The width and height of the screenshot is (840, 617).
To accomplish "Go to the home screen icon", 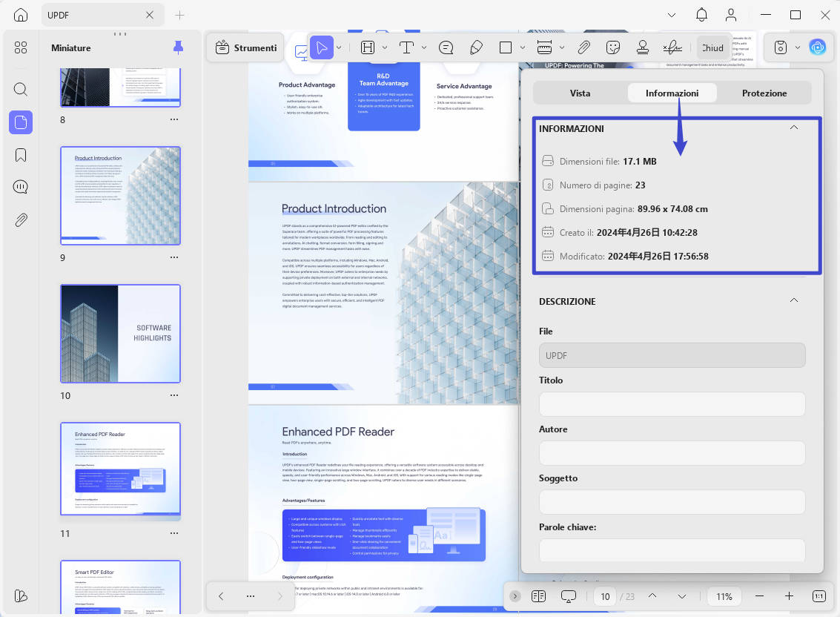I will click(x=20, y=15).
